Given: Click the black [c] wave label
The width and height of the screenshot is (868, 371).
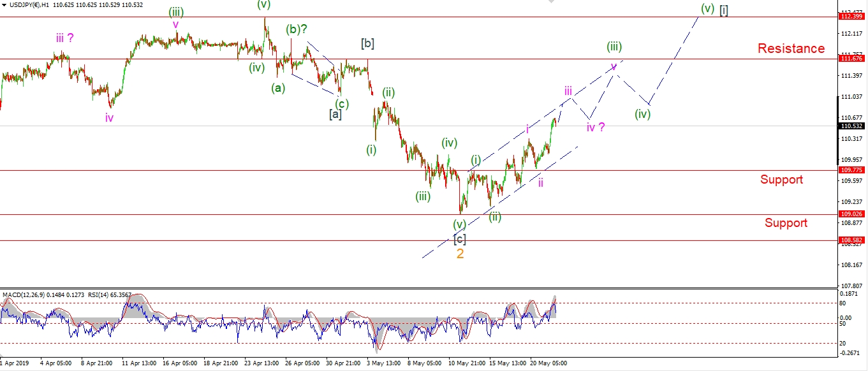Looking at the screenshot, I should point(459,239).
